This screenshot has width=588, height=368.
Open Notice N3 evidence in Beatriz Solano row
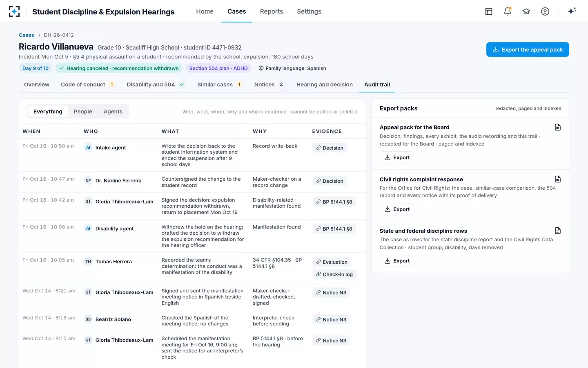coord(331,320)
